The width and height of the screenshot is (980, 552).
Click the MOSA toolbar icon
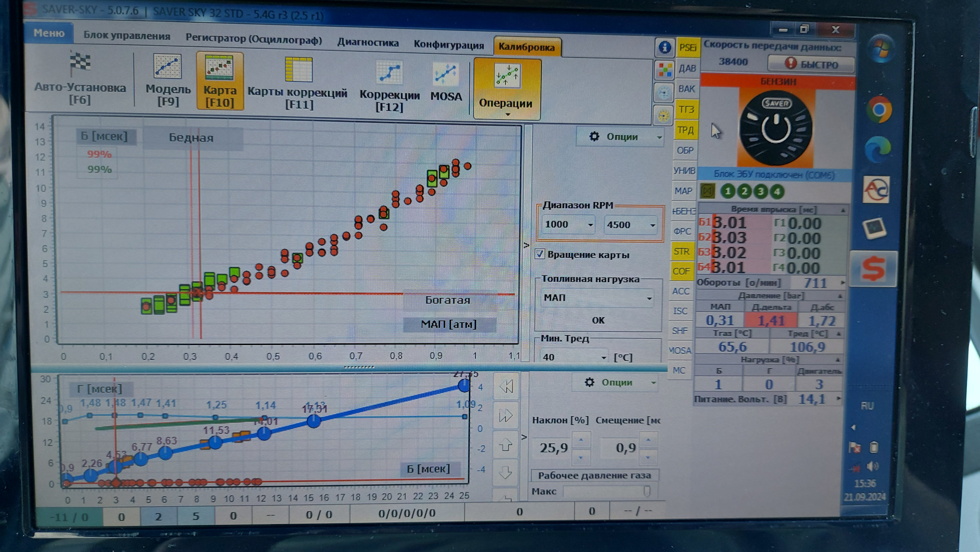pos(446,74)
